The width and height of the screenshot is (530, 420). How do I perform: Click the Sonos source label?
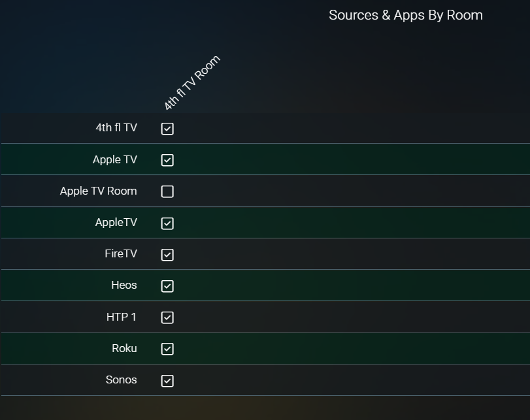tap(122, 380)
